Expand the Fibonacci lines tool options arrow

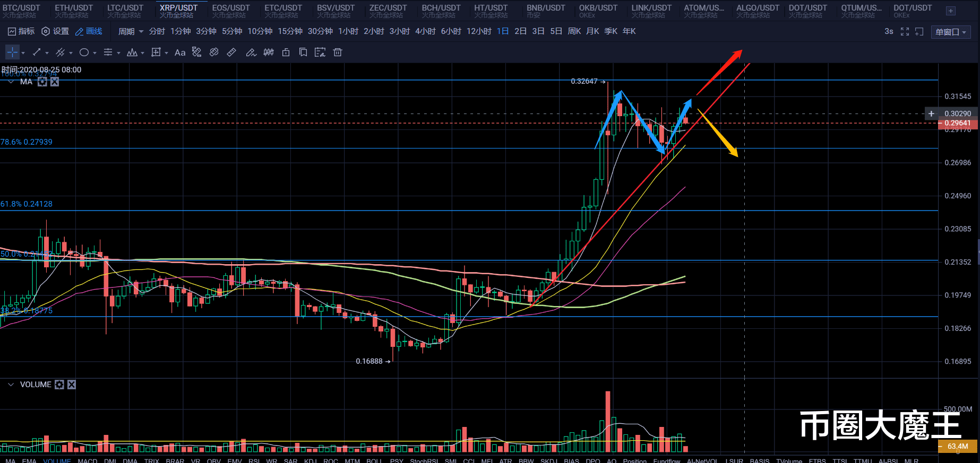118,53
